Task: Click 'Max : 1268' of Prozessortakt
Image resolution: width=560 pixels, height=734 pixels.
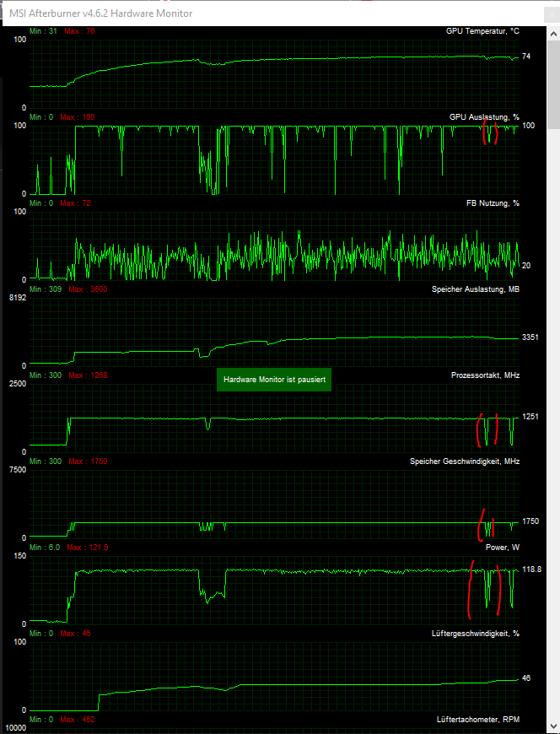Action: [88, 375]
